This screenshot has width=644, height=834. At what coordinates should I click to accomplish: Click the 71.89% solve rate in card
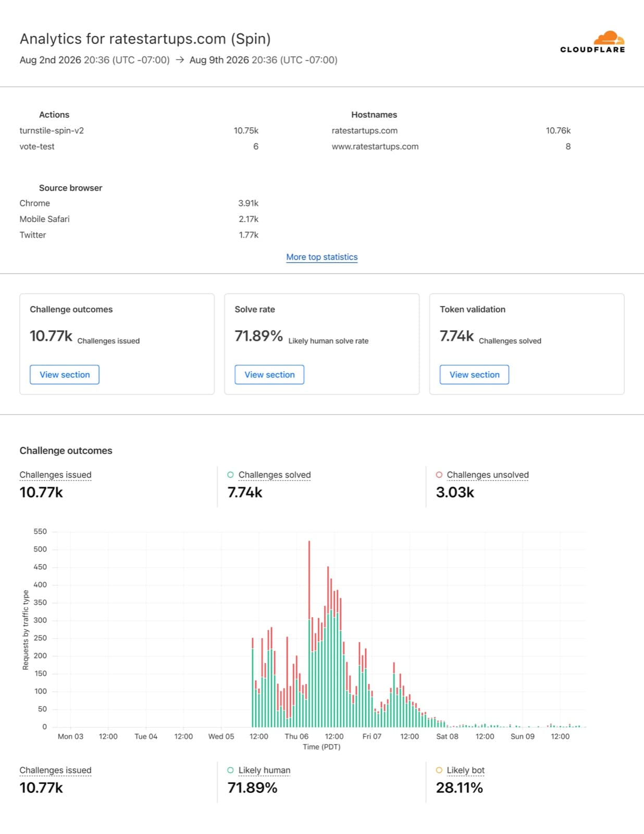click(x=258, y=336)
